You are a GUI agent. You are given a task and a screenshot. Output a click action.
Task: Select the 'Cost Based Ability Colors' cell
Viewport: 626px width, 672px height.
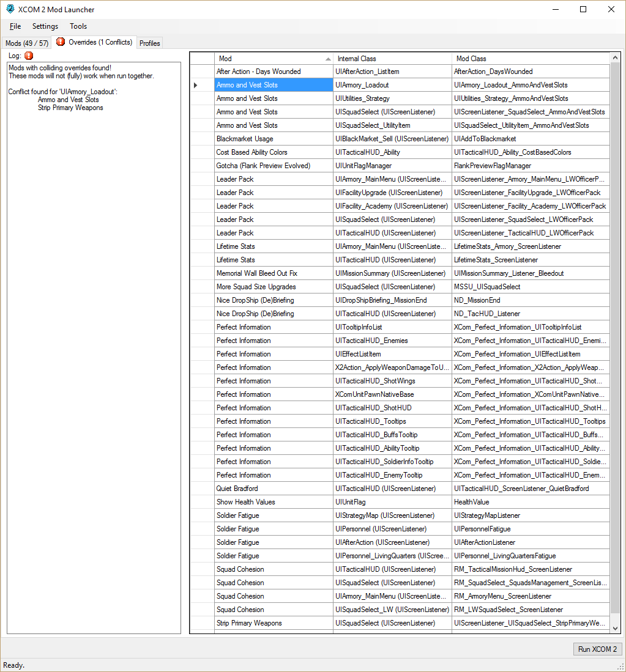coord(274,152)
